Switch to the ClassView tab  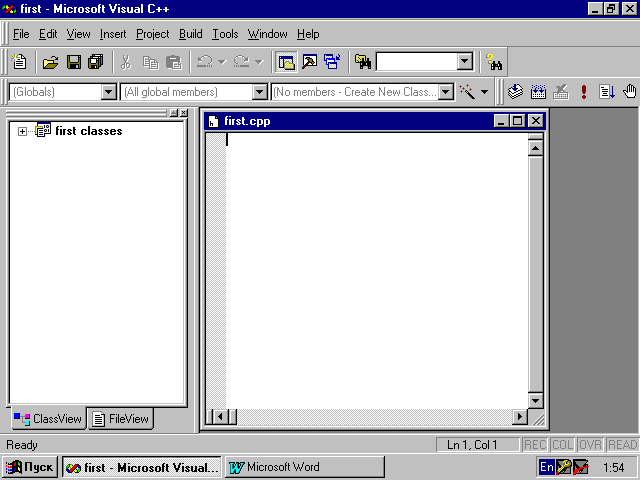click(x=49, y=418)
